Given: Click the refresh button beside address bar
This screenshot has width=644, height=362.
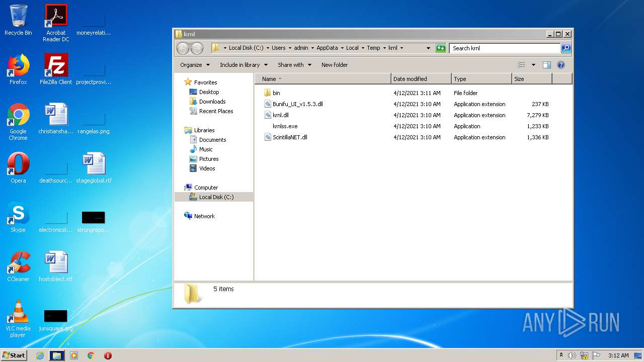Looking at the screenshot, I should [441, 48].
